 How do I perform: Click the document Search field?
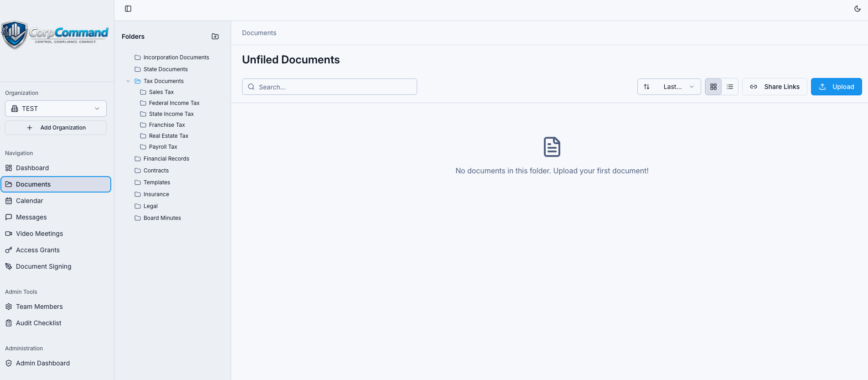click(x=330, y=87)
